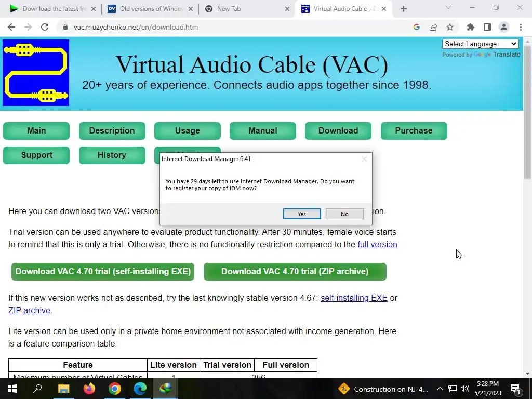The width and height of the screenshot is (532, 399).
Task: Click the site lock icon
Action: (65, 27)
